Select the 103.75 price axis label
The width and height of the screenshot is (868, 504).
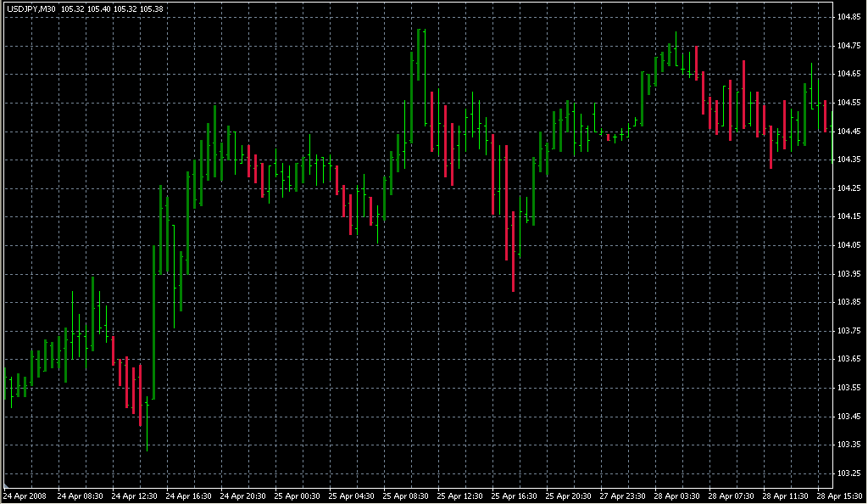[x=849, y=331]
